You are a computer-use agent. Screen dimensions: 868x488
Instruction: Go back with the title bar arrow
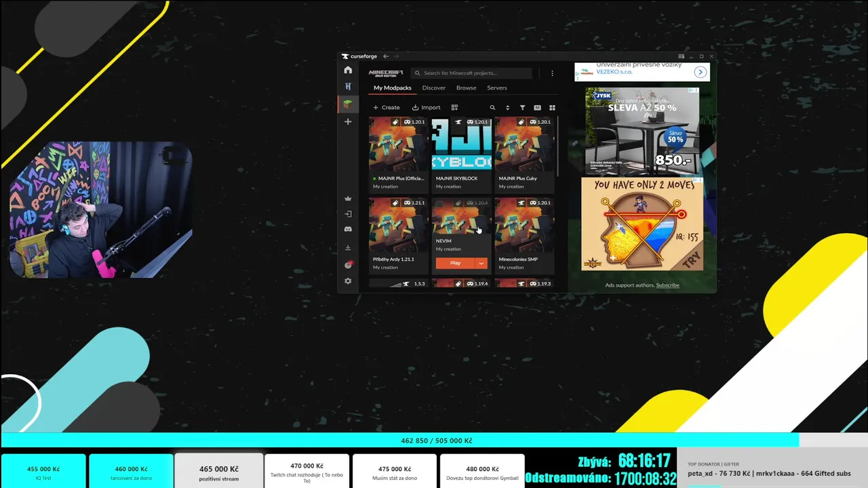tap(386, 56)
